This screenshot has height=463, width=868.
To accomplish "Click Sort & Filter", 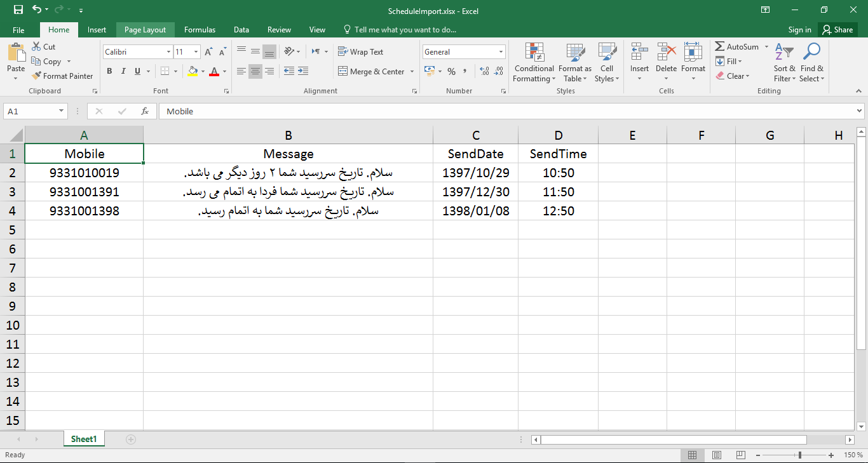I will (784, 62).
